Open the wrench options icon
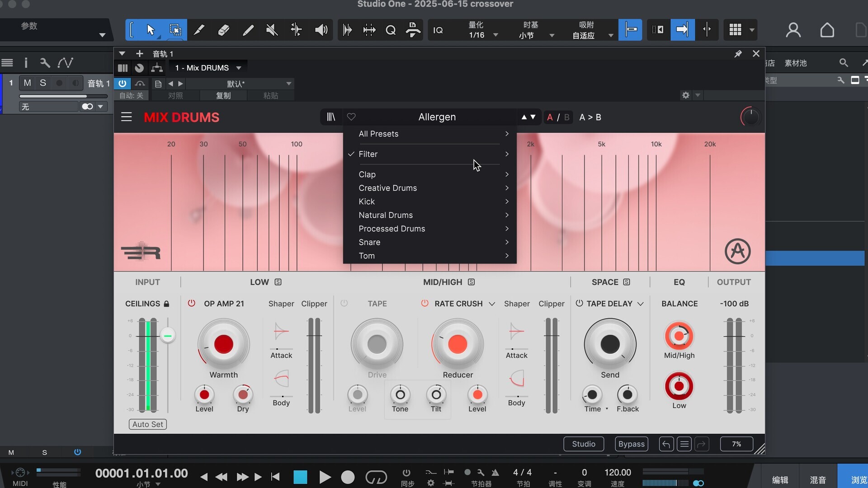 45,63
